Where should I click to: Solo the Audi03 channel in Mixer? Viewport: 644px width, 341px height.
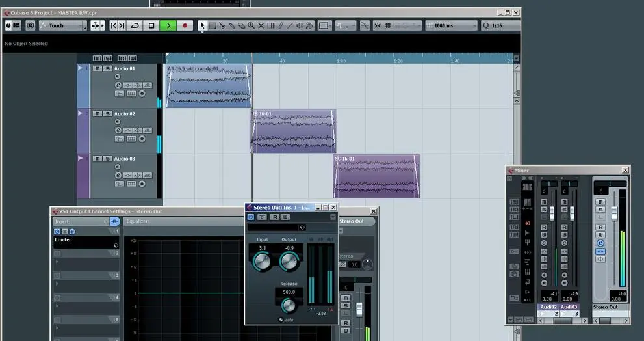coord(564,210)
